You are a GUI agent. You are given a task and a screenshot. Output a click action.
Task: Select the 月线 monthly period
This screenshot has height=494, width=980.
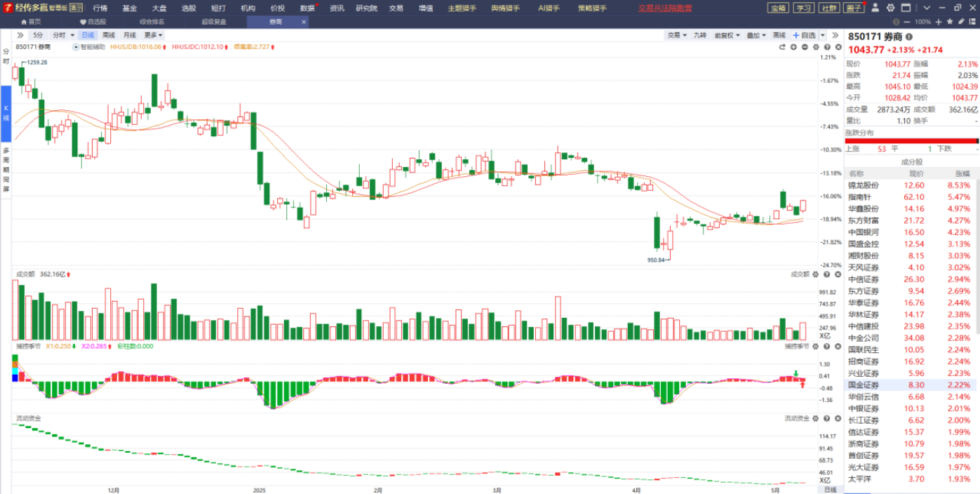point(130,35)
